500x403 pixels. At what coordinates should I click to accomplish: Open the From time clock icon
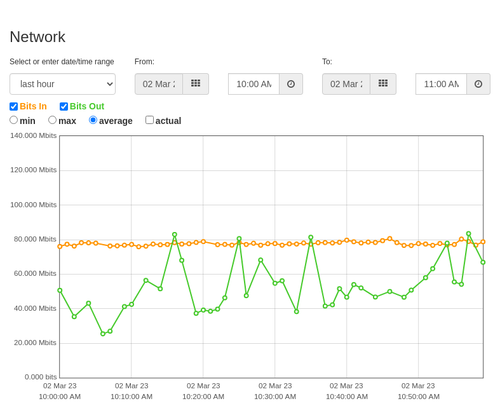(x=291, y=84)
